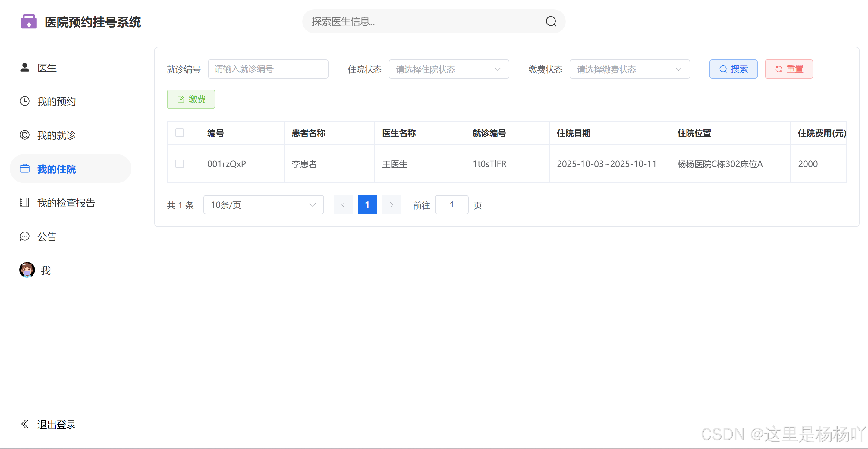Image resolution: width=868 pixels, height=449 pixels.
Task: Click the purple hospital logo icon
Action: 29,22
